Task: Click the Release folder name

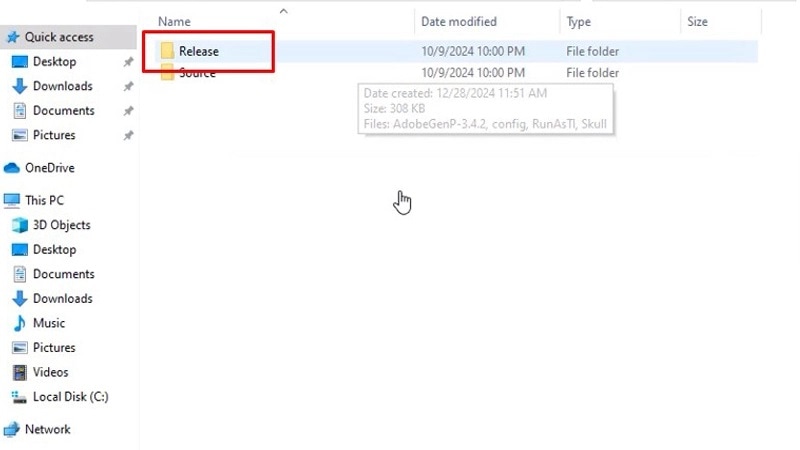Action: tap(199, 52)
